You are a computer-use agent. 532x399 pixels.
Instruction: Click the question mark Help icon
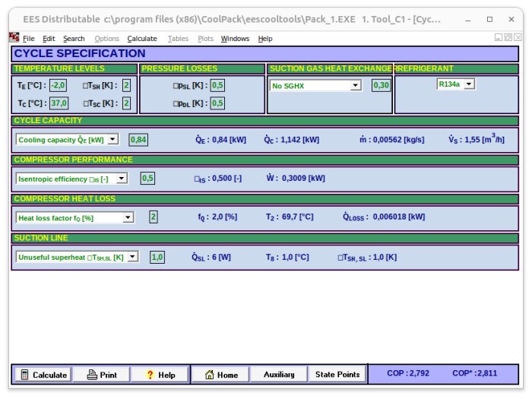(150, 375)
